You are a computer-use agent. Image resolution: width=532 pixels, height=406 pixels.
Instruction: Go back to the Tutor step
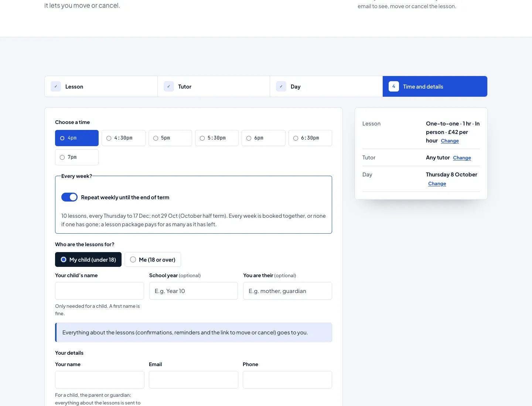pyautogui.click(x=214, y=86)
